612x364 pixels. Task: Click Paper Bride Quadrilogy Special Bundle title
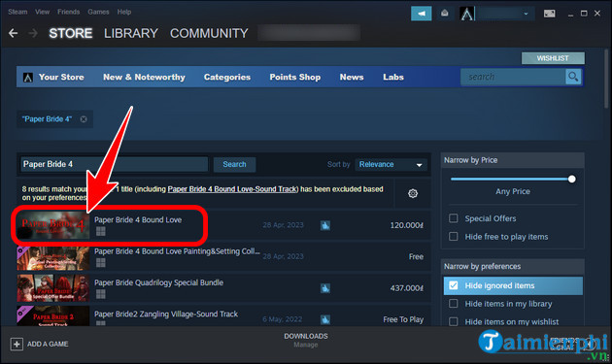tap(159, 282)
